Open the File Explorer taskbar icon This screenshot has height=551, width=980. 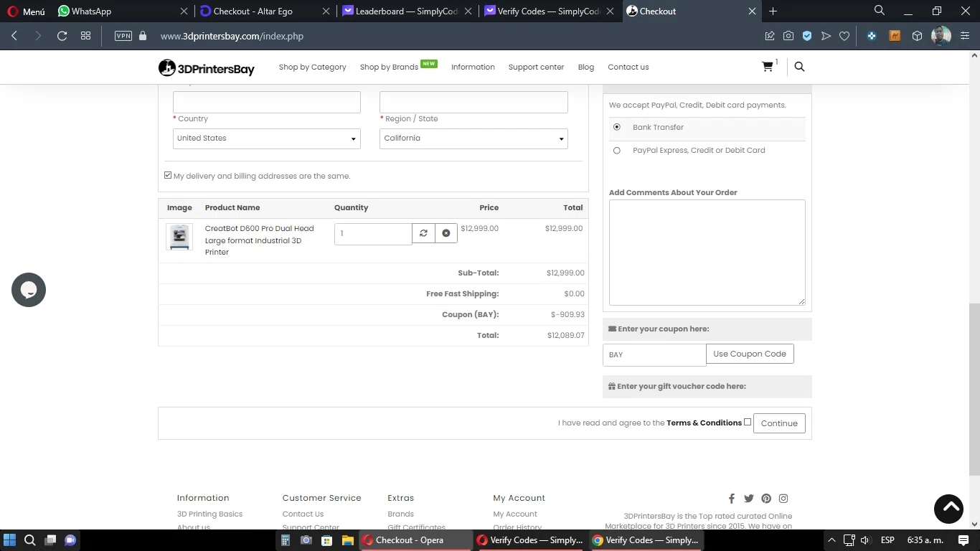[347, 540]
